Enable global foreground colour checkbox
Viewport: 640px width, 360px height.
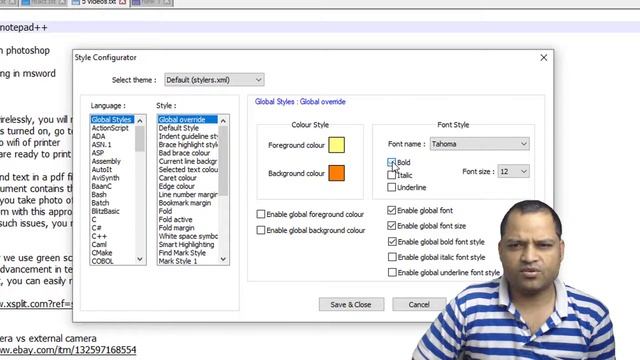[261, 214]
